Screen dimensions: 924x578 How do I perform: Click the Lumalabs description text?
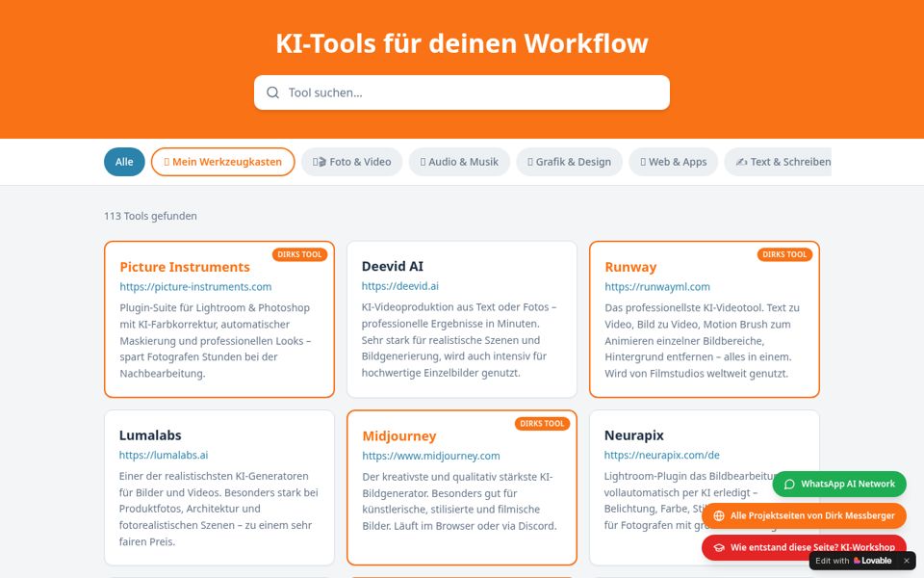pyautogui.click(x=218, y=509)
